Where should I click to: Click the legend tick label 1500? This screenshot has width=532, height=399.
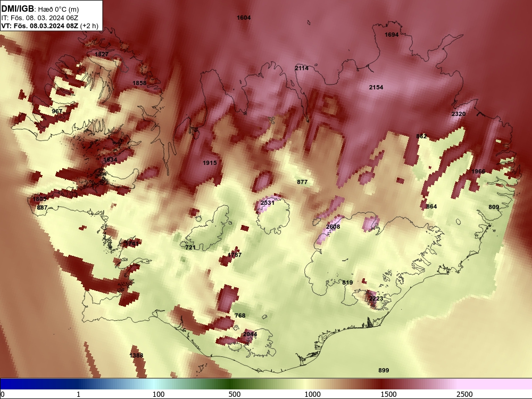pyautogui.click(x=388, y=394)
